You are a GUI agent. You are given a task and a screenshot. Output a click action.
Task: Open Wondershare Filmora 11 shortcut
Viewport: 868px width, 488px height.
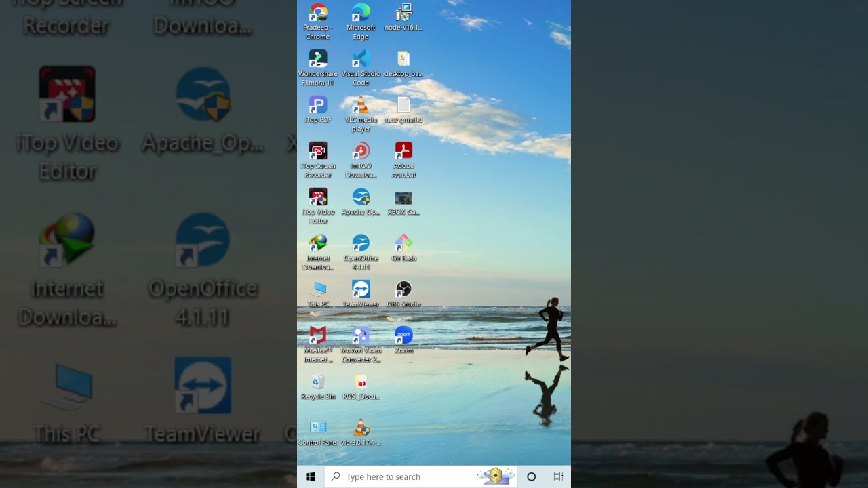[317, 67]
